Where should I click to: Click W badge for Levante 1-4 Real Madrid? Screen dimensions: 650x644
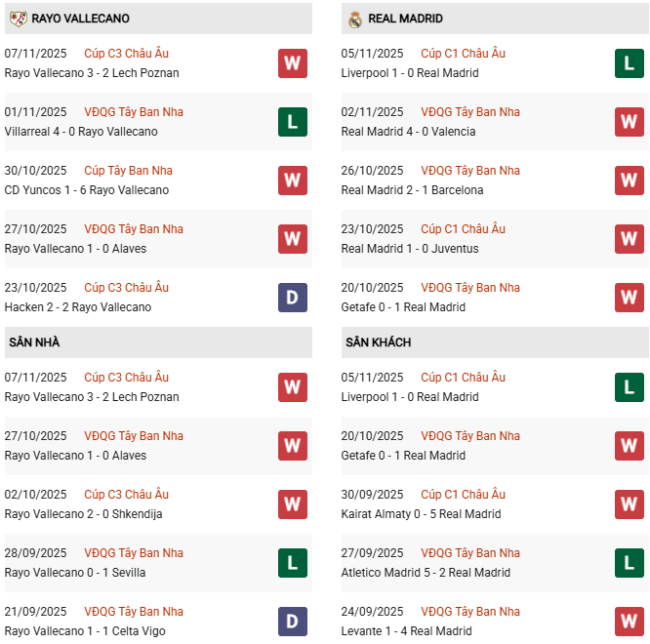click(x=629, y=622)
